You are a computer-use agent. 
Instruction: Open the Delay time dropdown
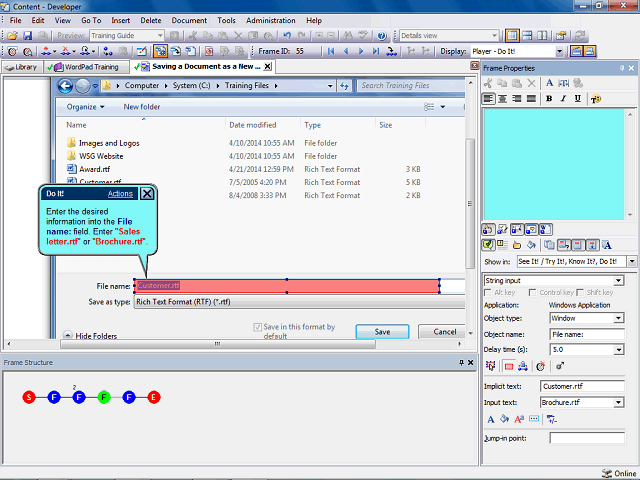pos(619,350)
